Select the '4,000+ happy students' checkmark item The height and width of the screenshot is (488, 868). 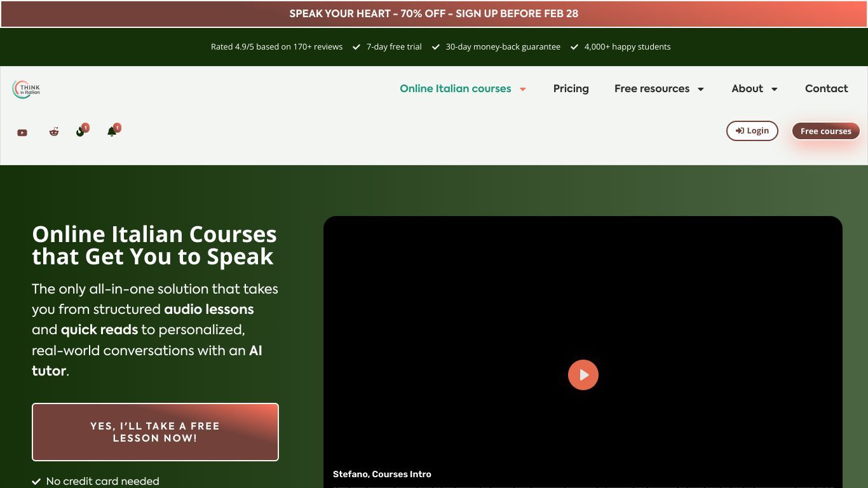point(620,46)
